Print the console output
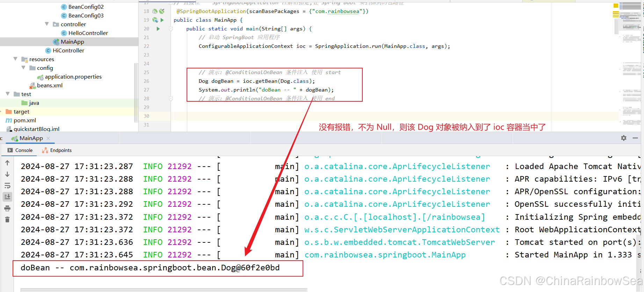This screenshot has height=292, width=644. [7, 209]
